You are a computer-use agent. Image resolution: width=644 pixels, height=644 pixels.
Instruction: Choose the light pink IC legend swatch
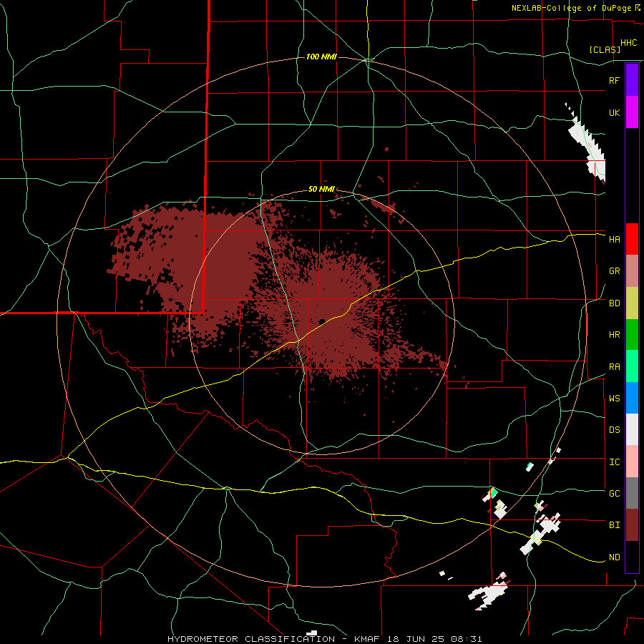632,462
